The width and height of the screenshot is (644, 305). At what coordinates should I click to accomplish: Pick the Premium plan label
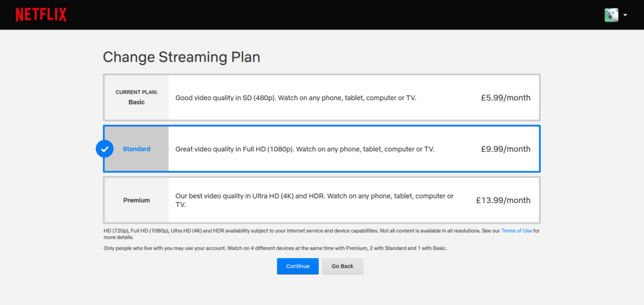coord(136,200)
